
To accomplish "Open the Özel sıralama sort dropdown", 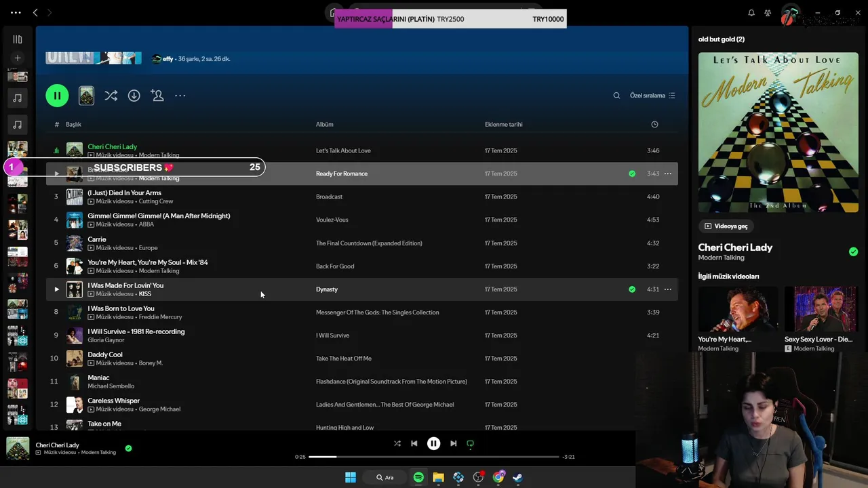I will tap(652, 96).
